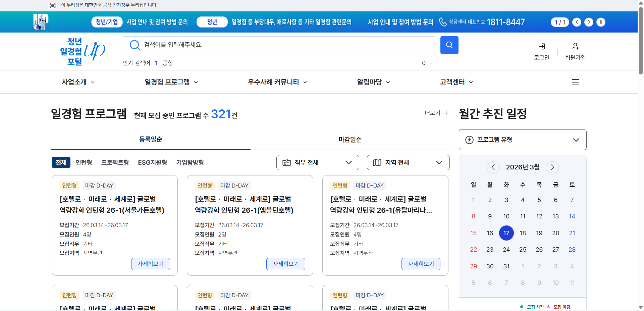This screenshot has height=311, width=644.
Task: Click the blue search magnifier button
Action: (449, 45)
